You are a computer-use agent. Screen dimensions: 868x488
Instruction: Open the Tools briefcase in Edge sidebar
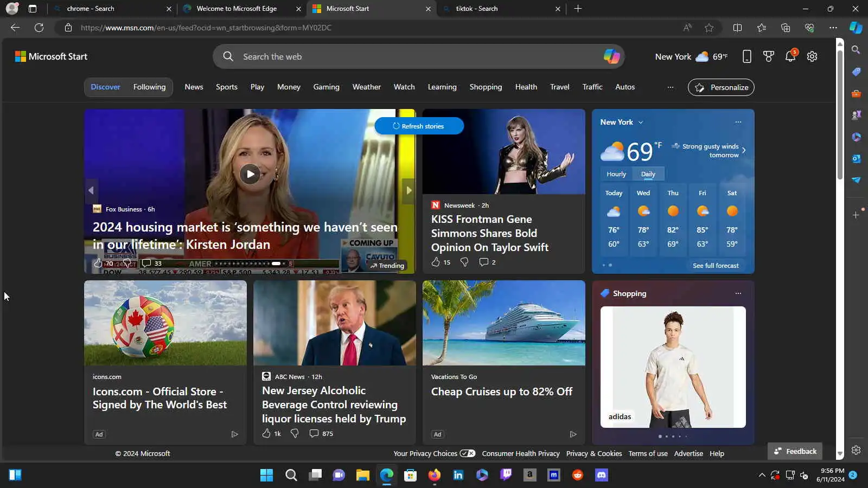(x=856, y=93)
